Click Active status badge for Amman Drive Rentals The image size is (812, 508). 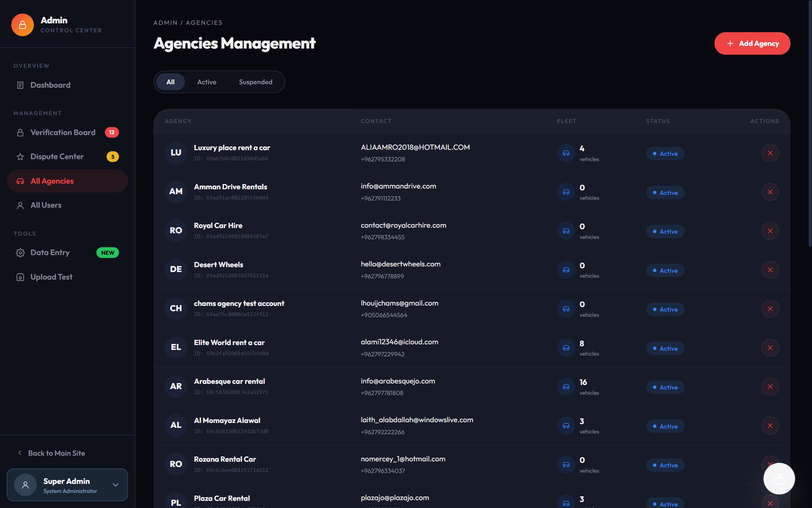pyautogui.click(x=665, y=193)
